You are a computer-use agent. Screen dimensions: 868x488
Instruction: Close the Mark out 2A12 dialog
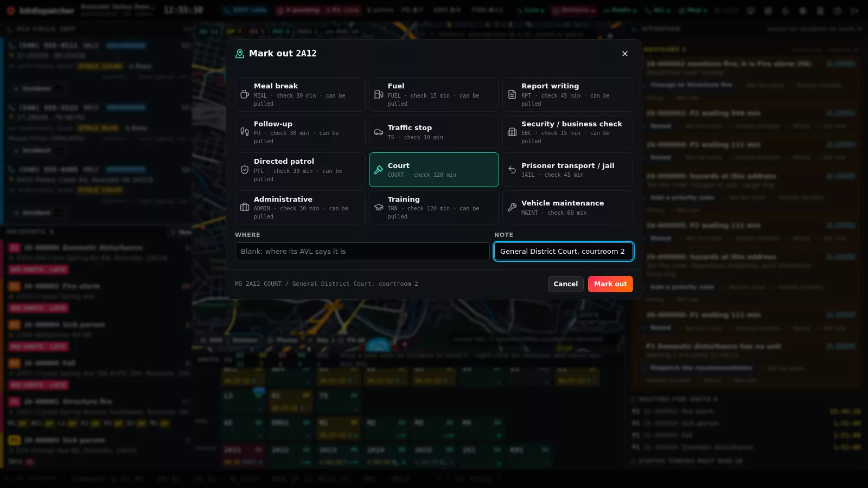625,54
